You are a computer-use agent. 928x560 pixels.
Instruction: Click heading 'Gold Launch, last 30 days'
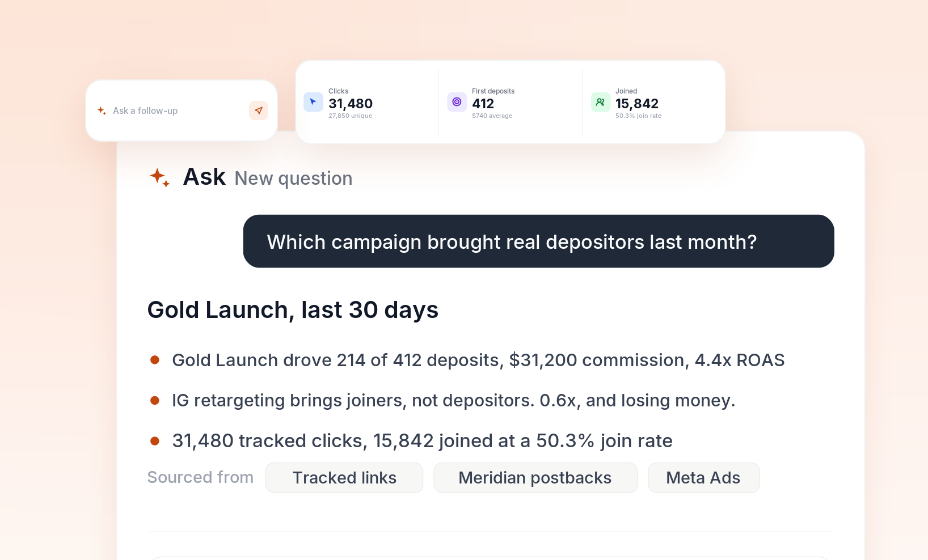[x=293, y=310]
